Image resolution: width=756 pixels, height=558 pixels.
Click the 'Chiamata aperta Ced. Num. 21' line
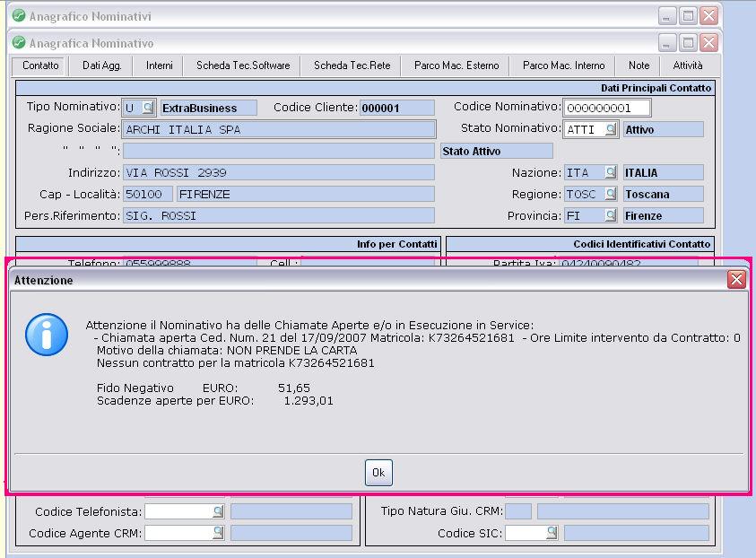[x=417, y=337]
